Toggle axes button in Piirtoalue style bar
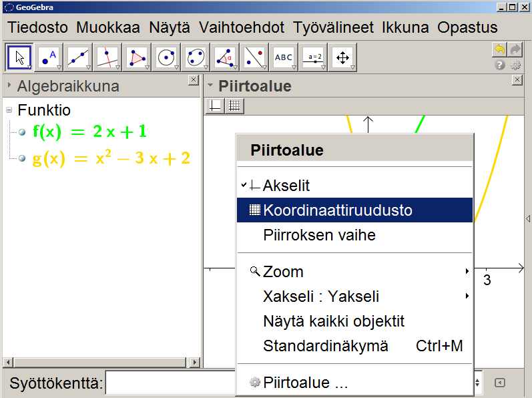The height and width of the screenshot is (398, 532). (x=215, y=106)
